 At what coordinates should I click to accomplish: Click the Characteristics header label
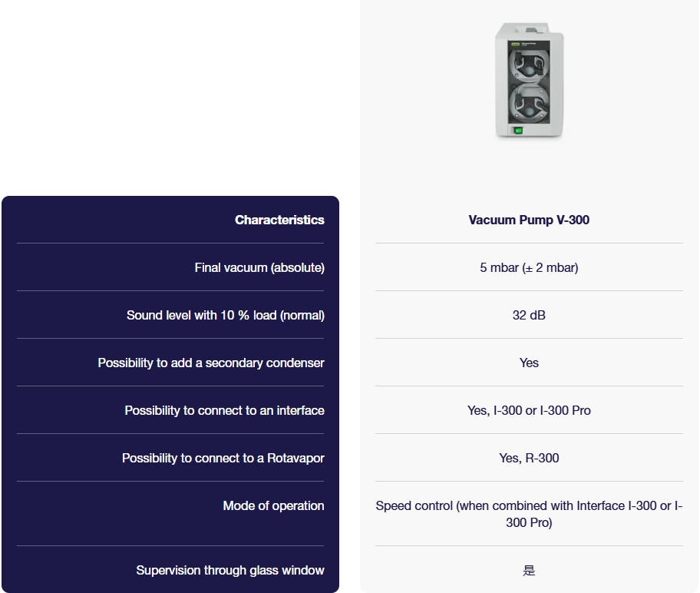point(279,220)
